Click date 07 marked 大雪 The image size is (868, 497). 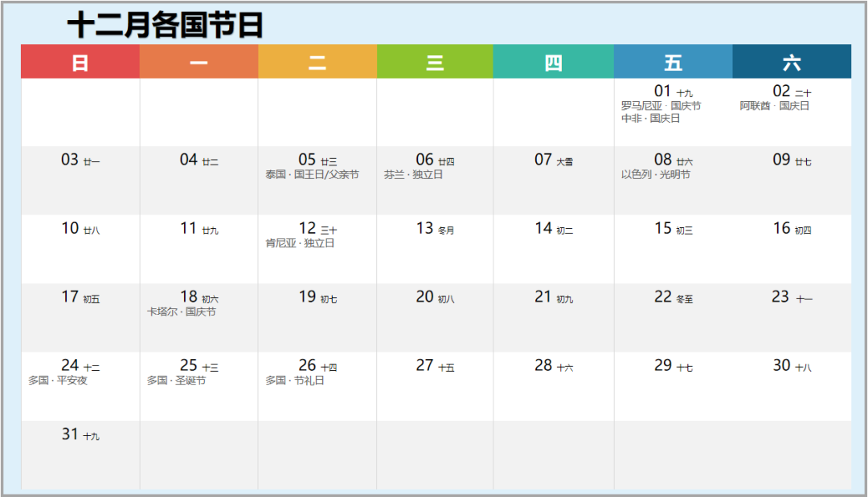point(554,160)
